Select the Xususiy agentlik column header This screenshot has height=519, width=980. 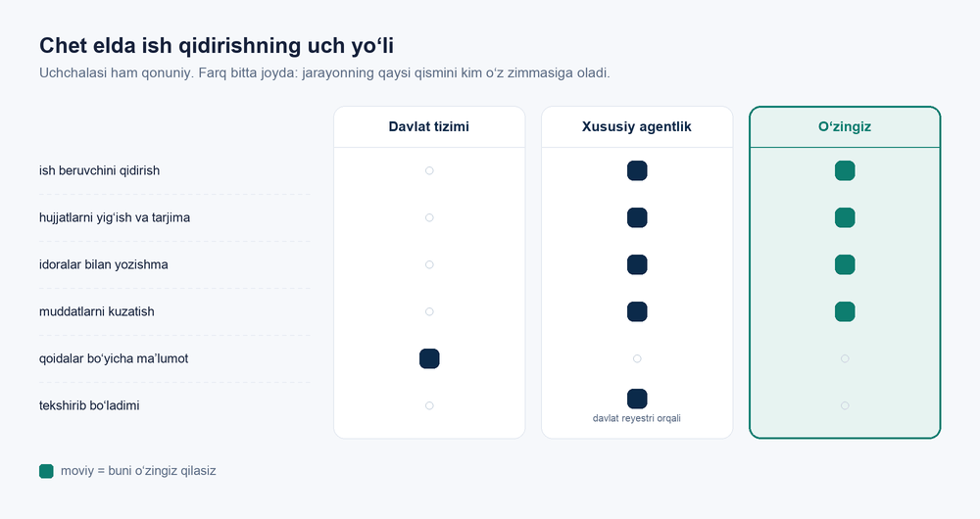(x=637, y=126)
